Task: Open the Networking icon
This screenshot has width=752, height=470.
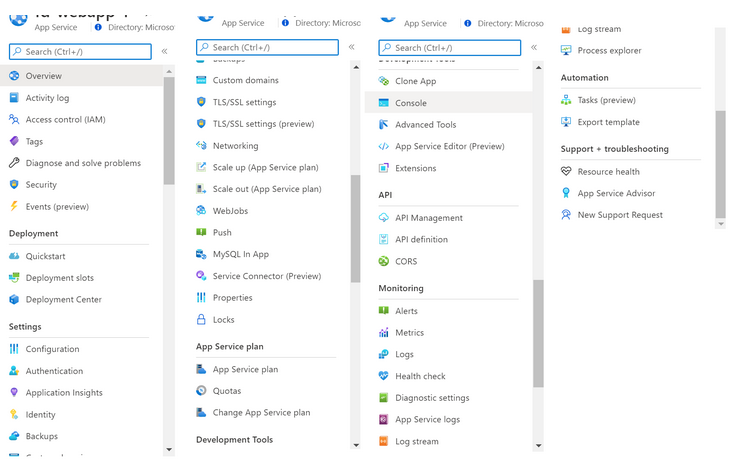Action: (x=201, y=145)
